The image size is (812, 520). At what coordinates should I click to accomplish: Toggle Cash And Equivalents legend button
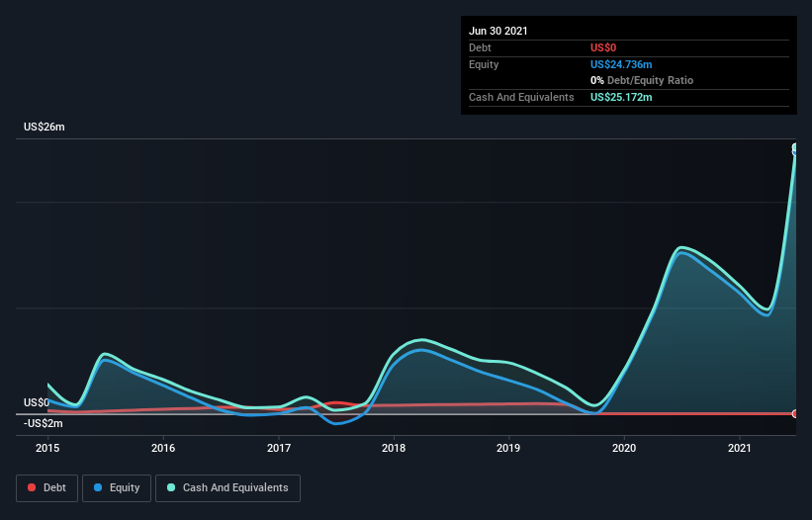tap(227, 488)
